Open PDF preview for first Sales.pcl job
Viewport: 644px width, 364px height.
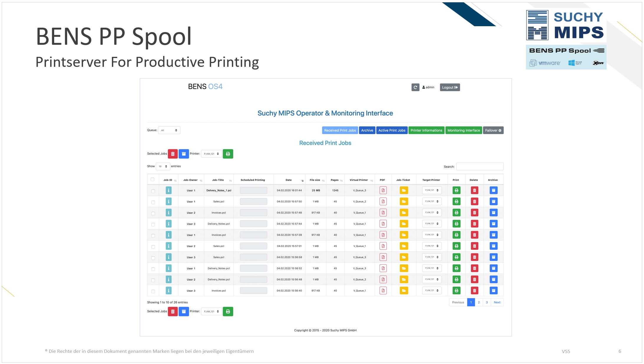pos(383,202)
